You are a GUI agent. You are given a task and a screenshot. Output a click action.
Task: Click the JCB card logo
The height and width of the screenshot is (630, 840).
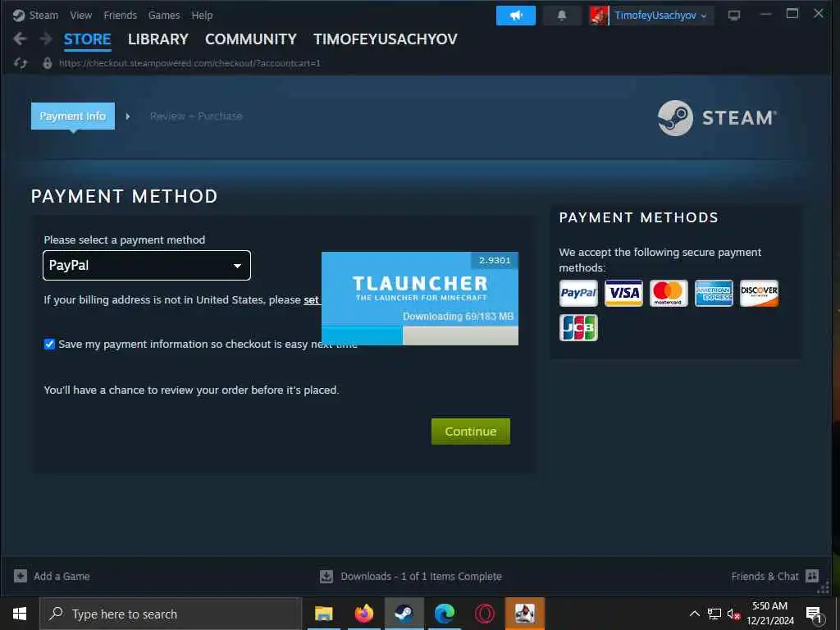(578, 327)
